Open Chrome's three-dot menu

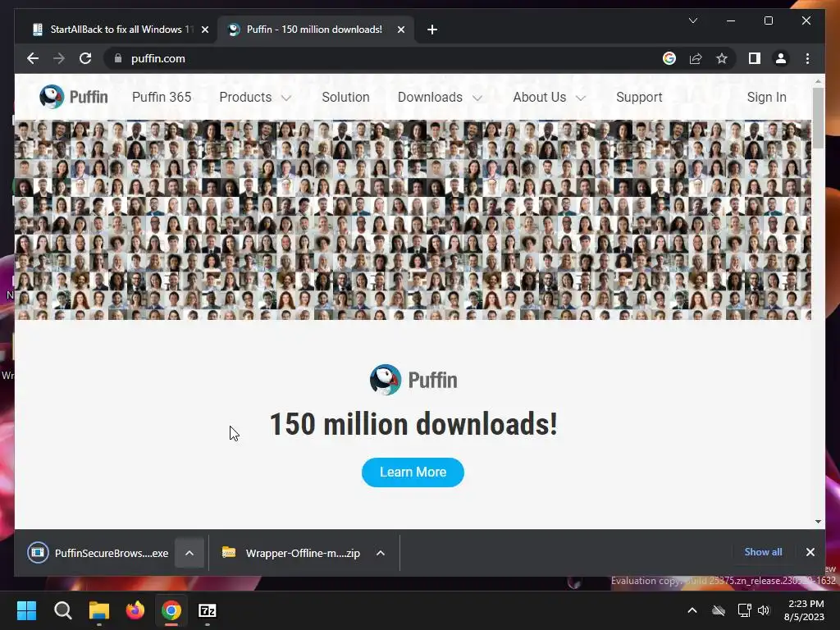[807, 58]
